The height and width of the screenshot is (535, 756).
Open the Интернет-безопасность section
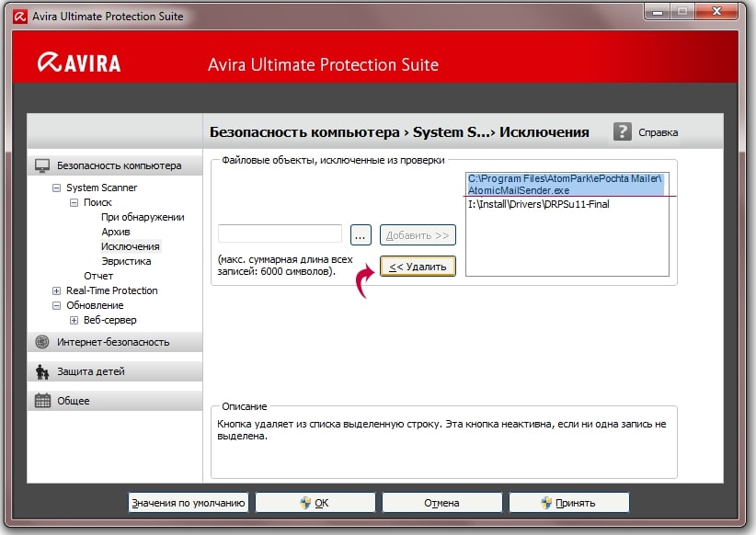(x=115, y=342)
